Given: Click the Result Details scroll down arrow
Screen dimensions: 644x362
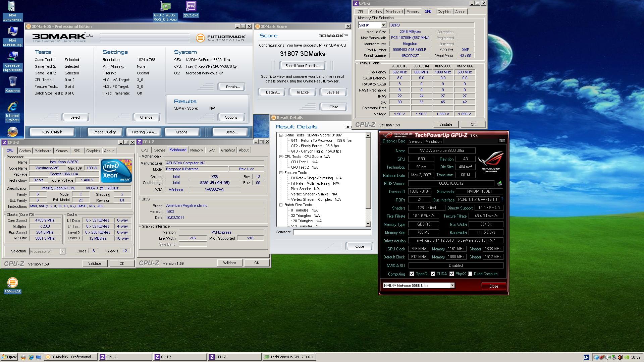Looking at the screenshot, I should coord(368,224).
